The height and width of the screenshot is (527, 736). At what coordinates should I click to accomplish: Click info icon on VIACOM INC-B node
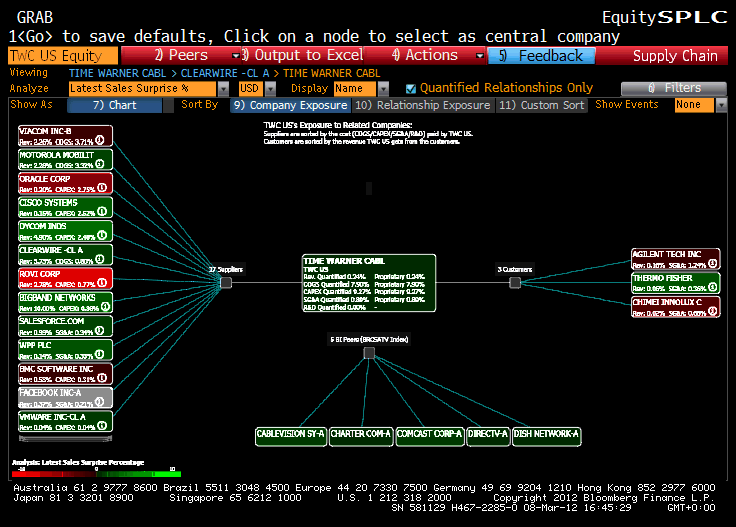pyautogui.click(x=100, y=140)
